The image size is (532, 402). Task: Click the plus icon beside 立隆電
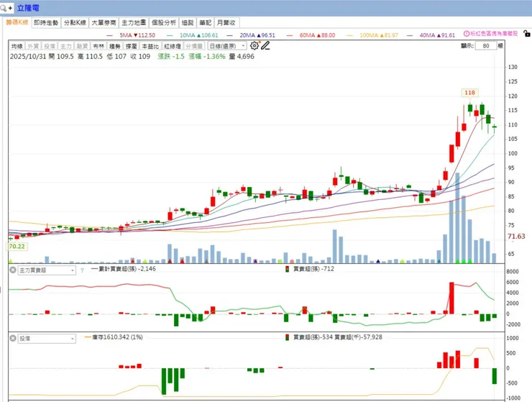click(x=10, y=8)
